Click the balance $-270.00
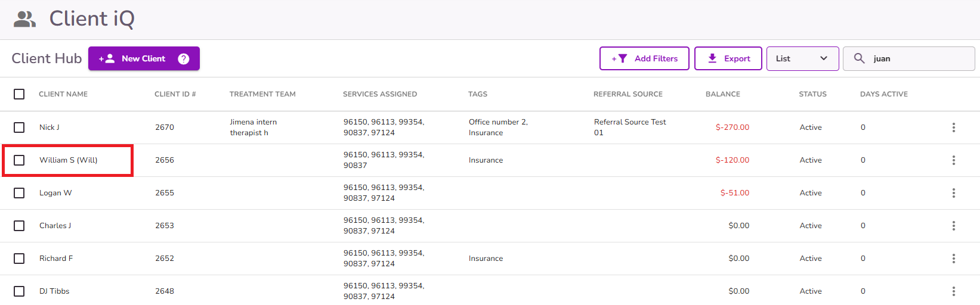Screen dimensions: 980x305 [x=732, y=127]
